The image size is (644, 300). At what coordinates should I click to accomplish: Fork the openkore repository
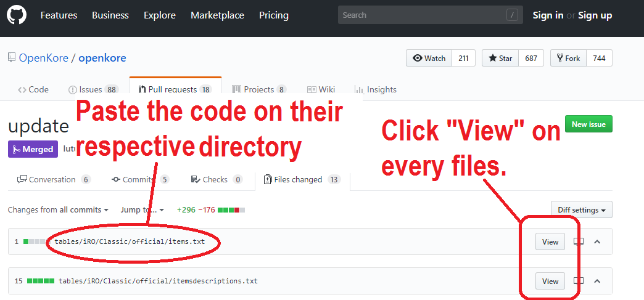pos(568,58)
